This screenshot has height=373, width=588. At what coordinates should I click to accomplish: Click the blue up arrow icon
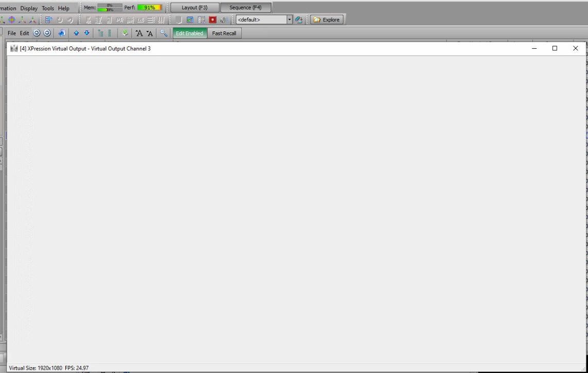[77, 33]
